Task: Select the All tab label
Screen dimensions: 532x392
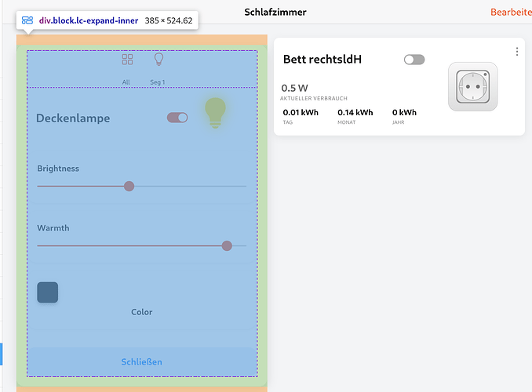Action: point(126,82)
